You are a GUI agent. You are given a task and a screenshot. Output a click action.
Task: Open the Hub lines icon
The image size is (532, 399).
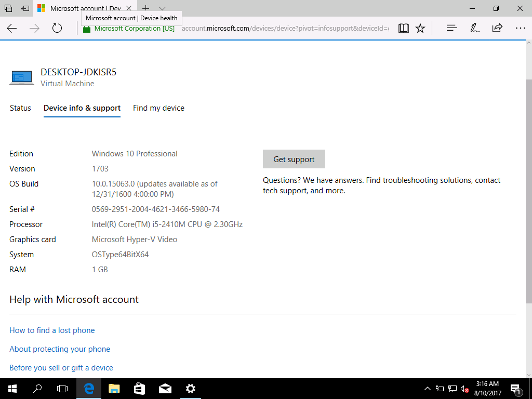click(x=452, y=28)
